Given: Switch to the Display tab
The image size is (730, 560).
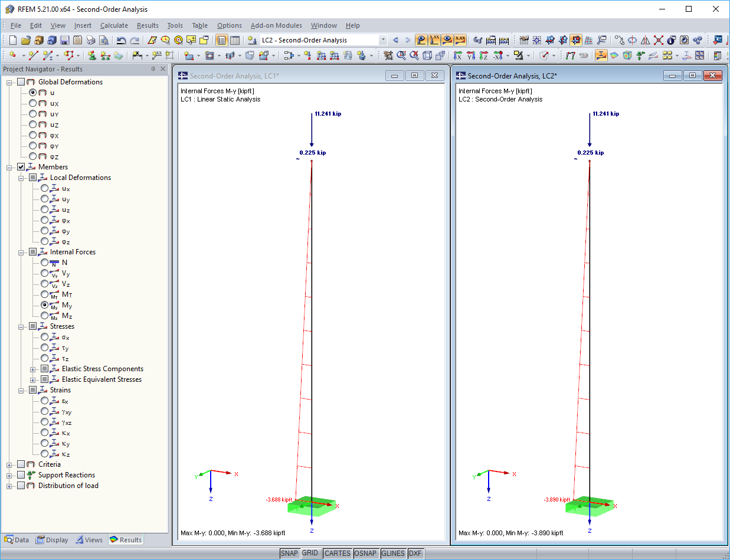Looking at the screenshot, I should pos(52,539).
